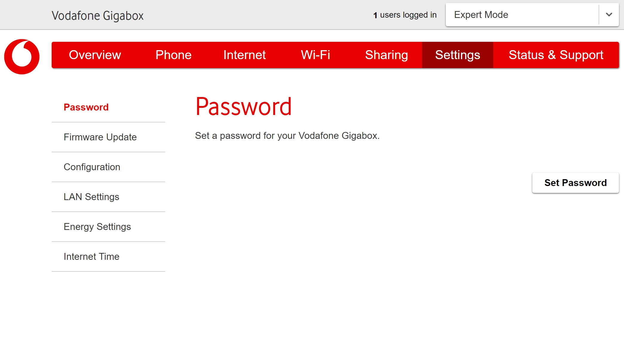Open Energy Settings page

108,227
